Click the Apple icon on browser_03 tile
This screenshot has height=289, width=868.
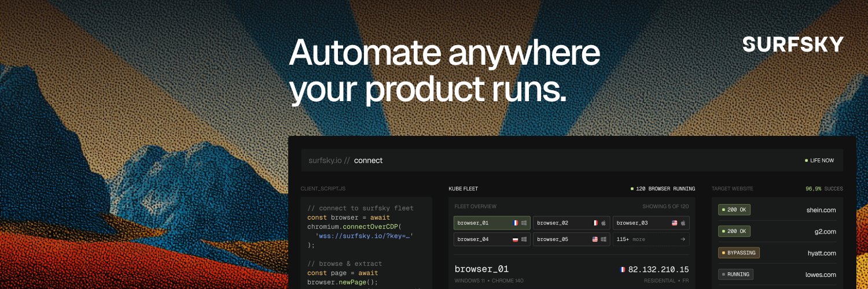click(x=683, y=223)
